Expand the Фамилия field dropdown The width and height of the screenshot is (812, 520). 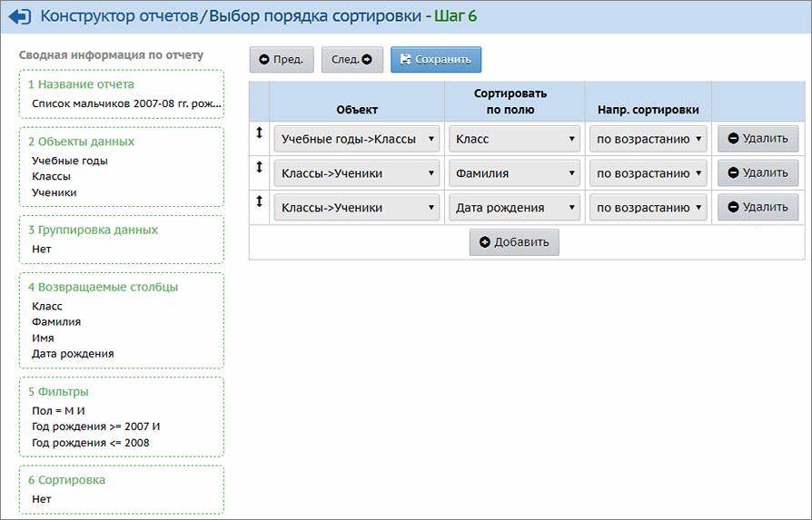click(x=514, y=173)
